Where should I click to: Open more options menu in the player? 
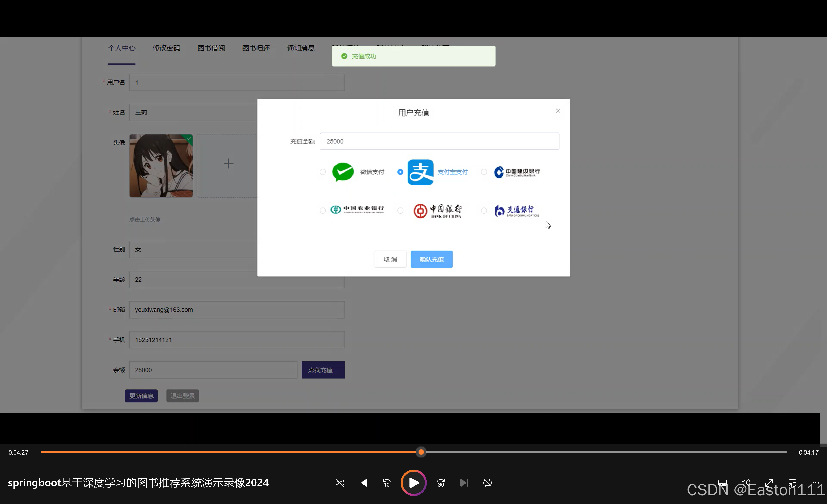(816, 483)
